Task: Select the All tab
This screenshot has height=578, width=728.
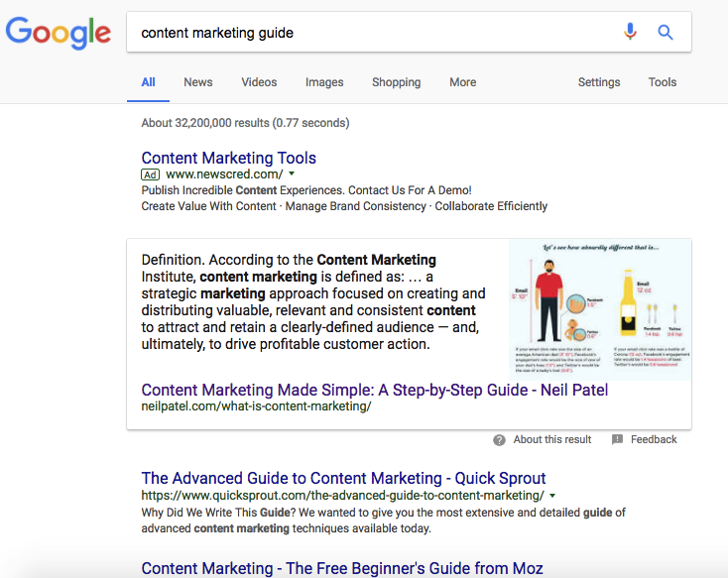Action: pos(148,82)
